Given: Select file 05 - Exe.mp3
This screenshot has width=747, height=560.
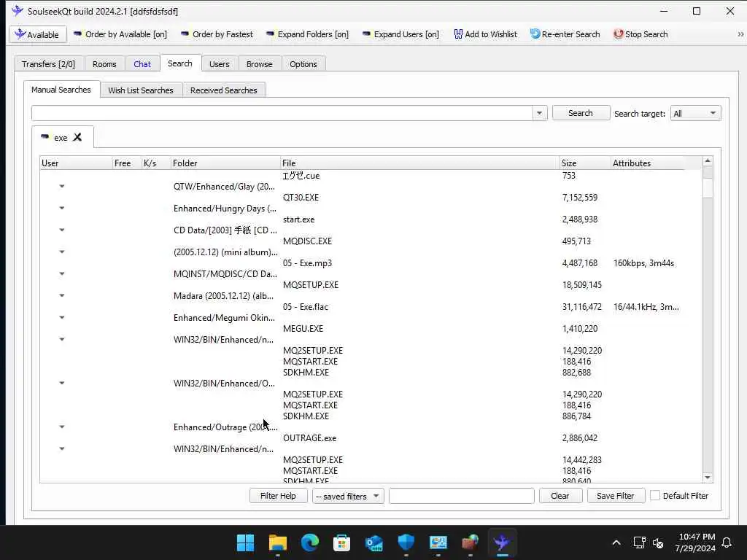Looking at the screenshot, I should tap(307, 262).
